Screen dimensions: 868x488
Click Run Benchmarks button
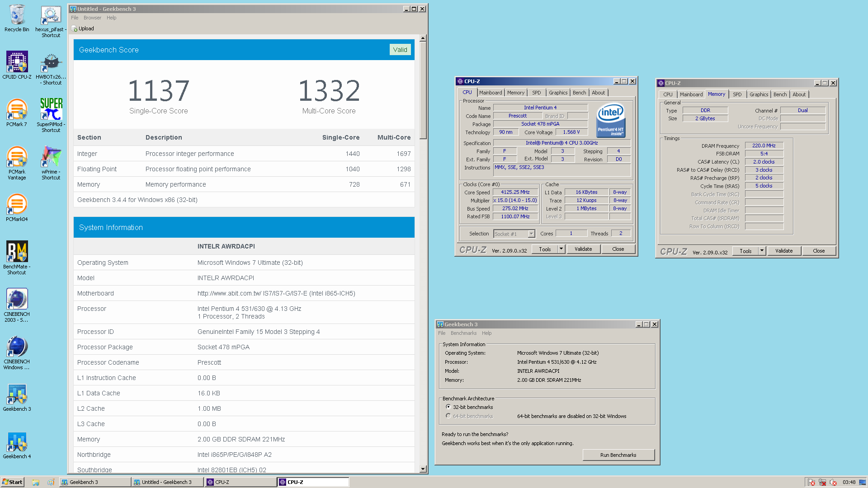click(x=618, y=455)
